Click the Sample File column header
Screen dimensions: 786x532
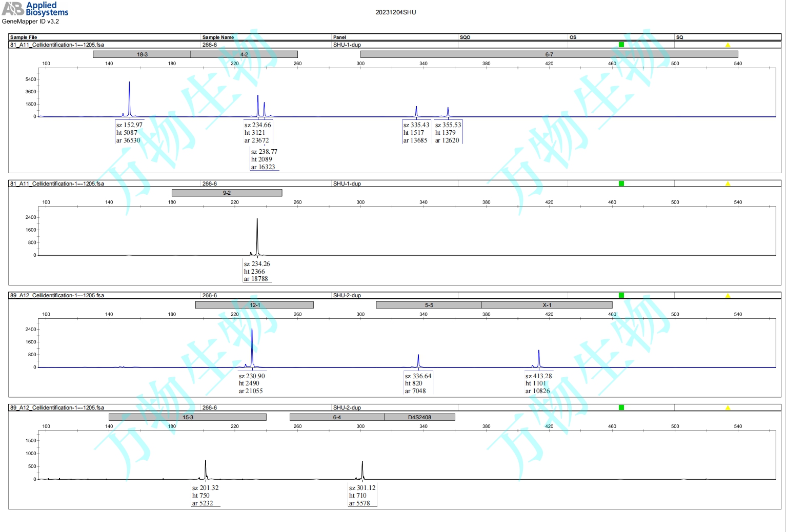click(24, 37)
